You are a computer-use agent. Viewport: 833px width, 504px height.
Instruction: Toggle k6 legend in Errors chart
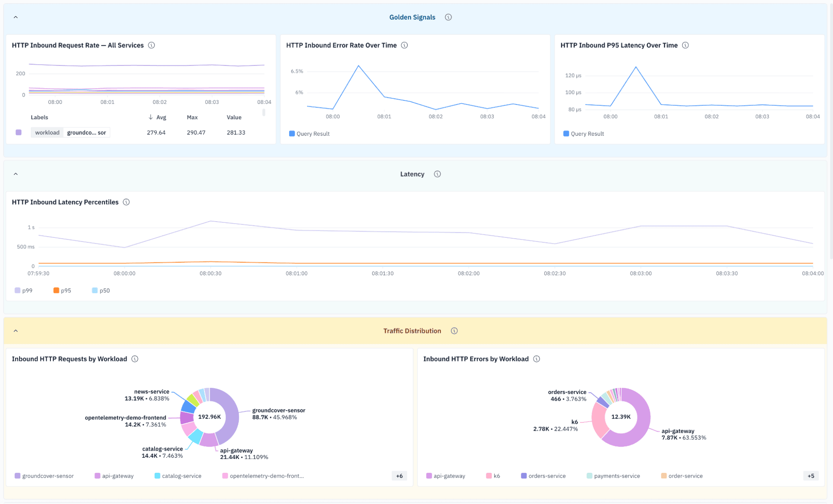(x=493, y=476)
